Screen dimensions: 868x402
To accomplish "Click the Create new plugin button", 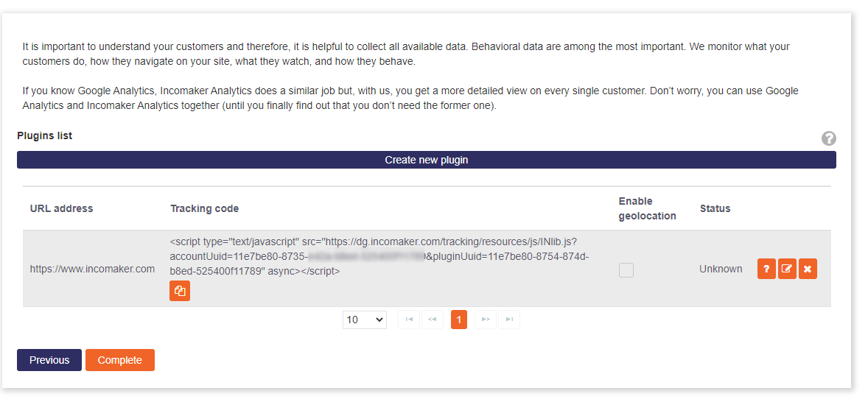I will pos(426,160).
